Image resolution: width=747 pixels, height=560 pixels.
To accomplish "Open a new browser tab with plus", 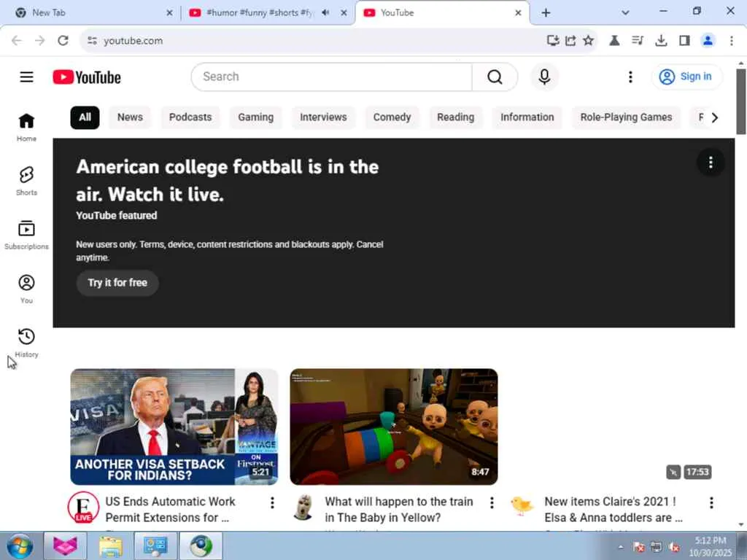I will click(x=546, y=13).
